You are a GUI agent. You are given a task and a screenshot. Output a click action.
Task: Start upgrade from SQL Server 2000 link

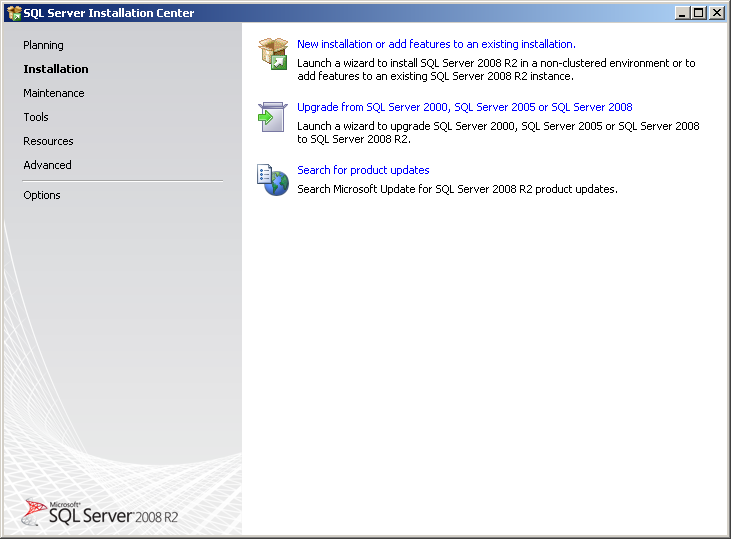coord(465,107)
